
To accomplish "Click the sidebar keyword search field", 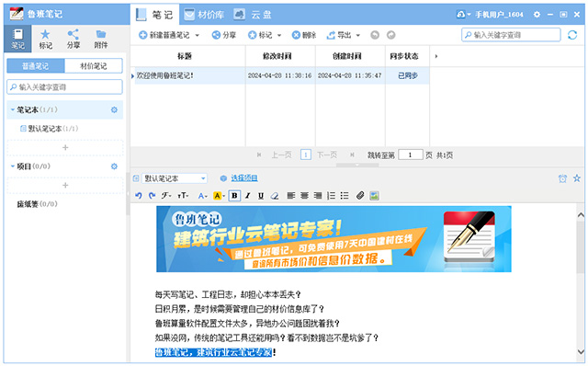I will (64, 87).
